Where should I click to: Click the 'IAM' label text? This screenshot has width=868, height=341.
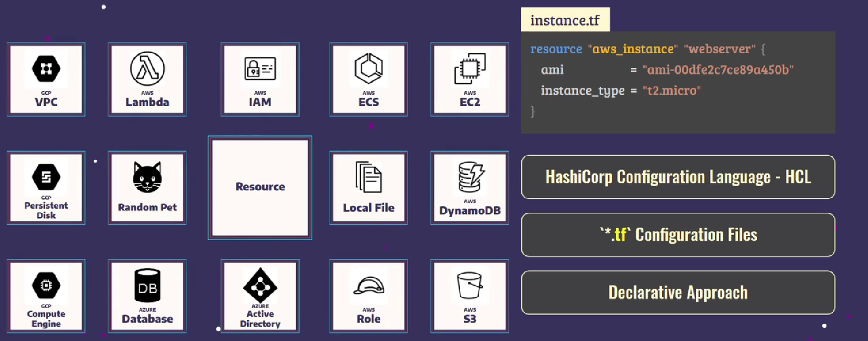click(x=260, y=102)
